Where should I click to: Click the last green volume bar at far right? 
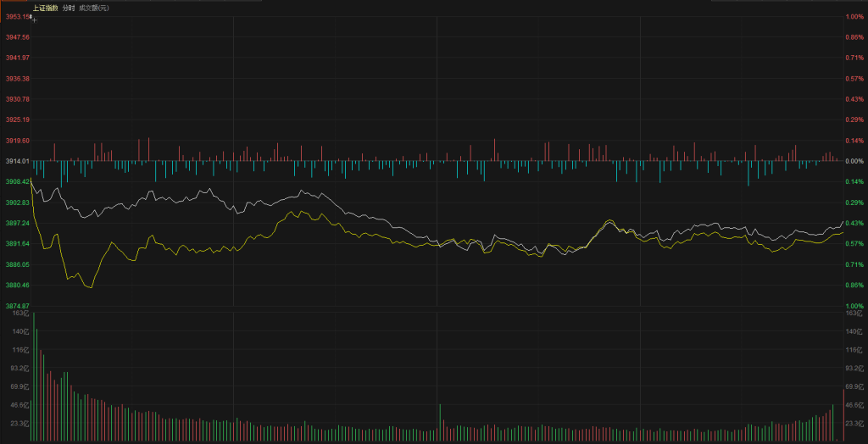pos(832,422)
